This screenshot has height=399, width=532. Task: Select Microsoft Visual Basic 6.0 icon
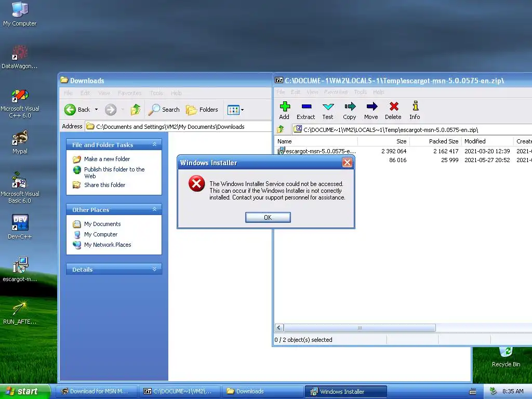[x=20, y=188]
